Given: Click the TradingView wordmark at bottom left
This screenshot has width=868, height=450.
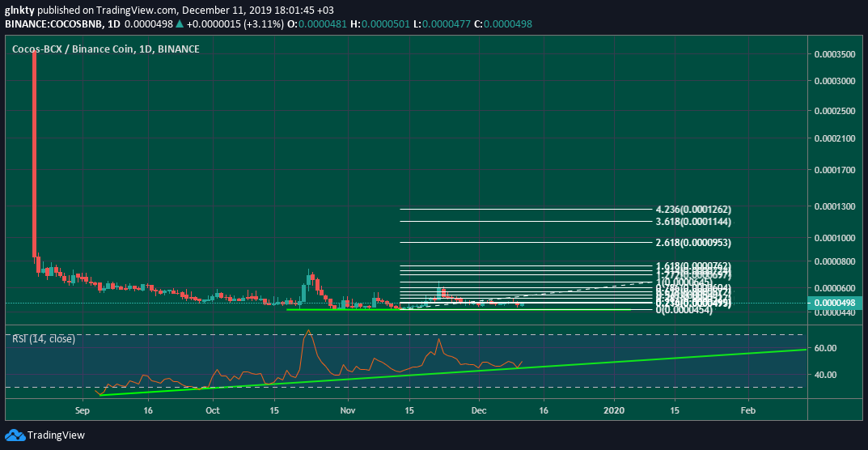Looking at the screenshot, I should (x=56, y=435).
